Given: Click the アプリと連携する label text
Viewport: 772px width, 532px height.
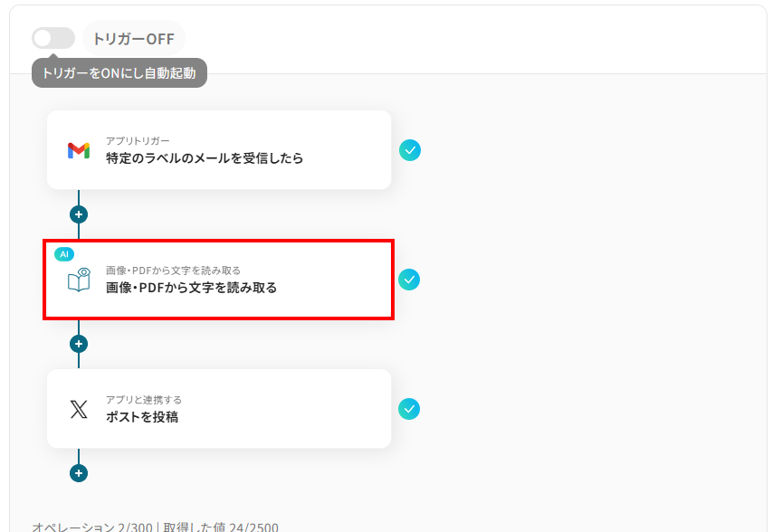Looking at the screenshot, I should click(144, 400).
